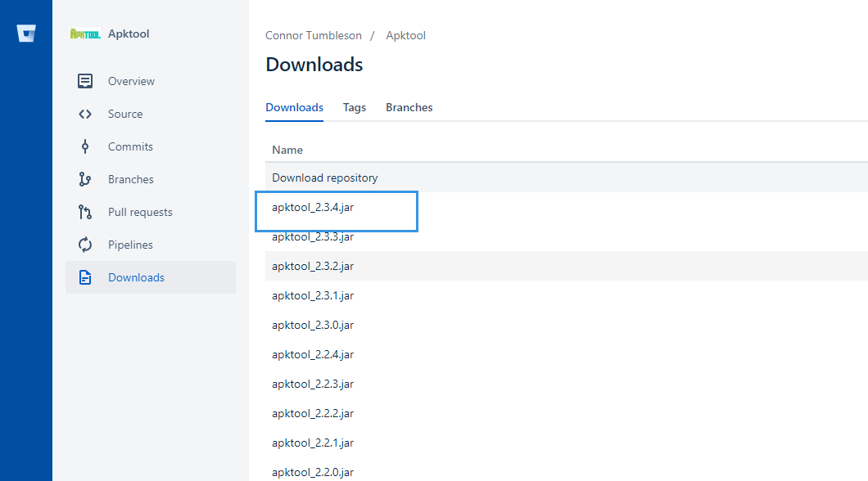This screenshot has height=481, width=868.
Task: Click the Branches sidebar icon
Action: point(84,179)
